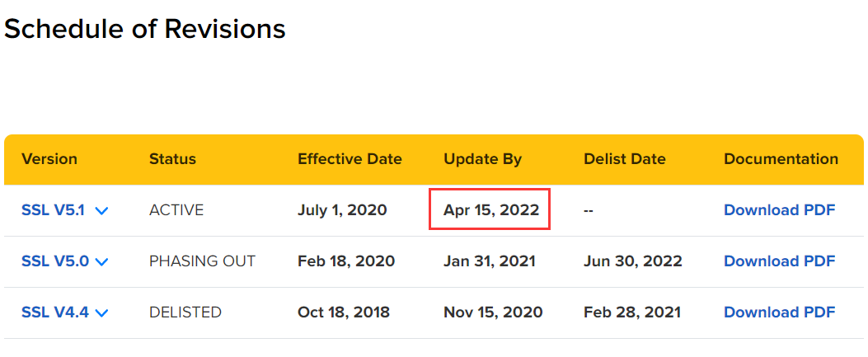Click the Schedule of Revisions heading
Image resolution: width=868 pixels, height=357 pixels.
tap(145, 29)
